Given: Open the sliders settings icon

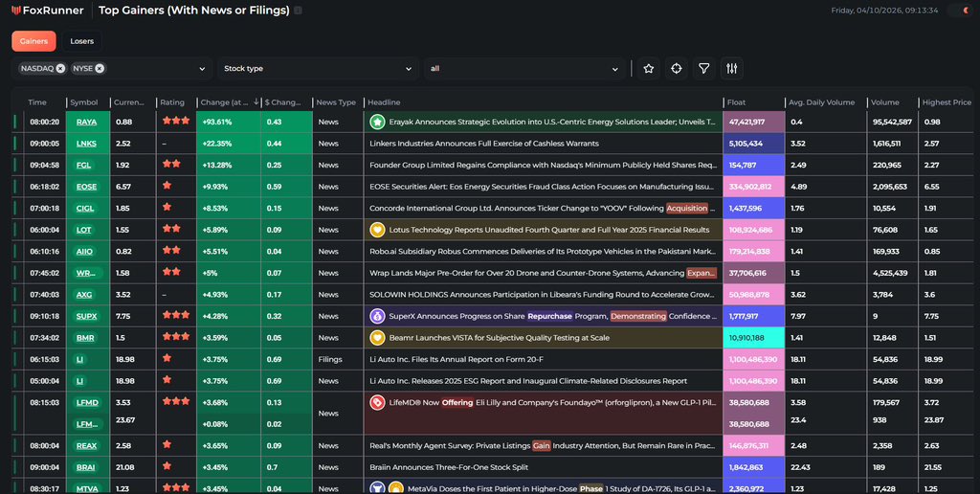Looking at the screenshot, I should pos(732,69).
